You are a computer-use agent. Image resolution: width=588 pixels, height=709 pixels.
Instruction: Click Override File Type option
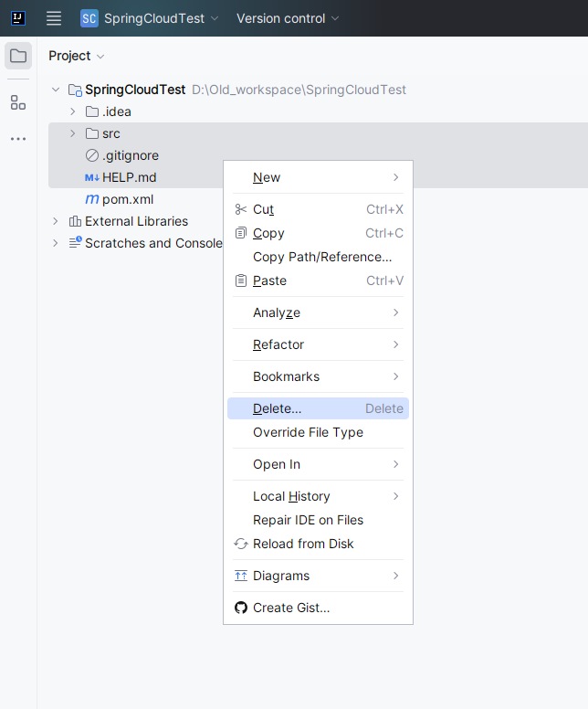(308, 432)
